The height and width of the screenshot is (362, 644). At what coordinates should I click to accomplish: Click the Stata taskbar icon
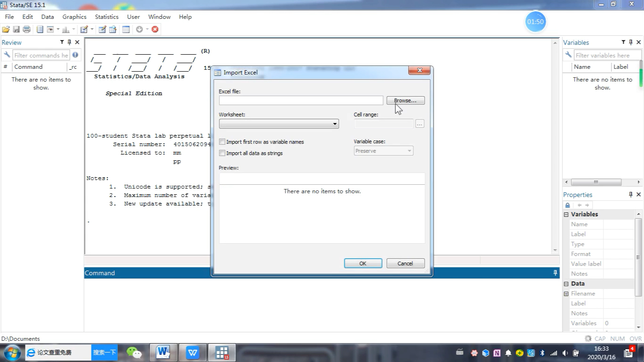click(x=222, y=353)
